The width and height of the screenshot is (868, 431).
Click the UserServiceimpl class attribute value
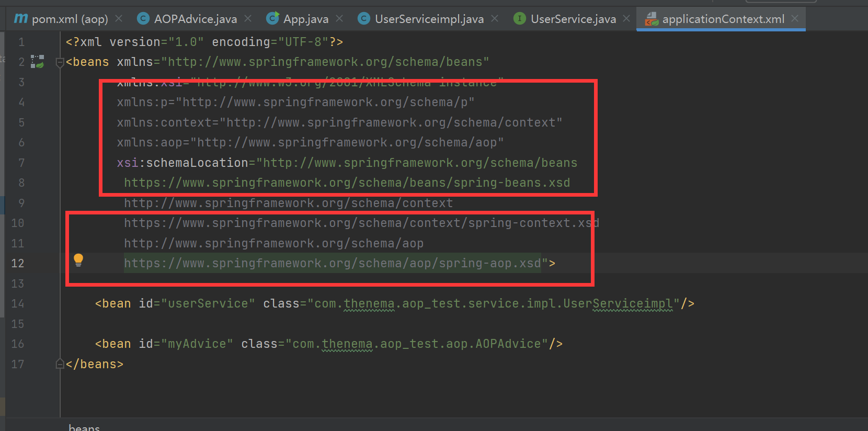coord(494,303)
